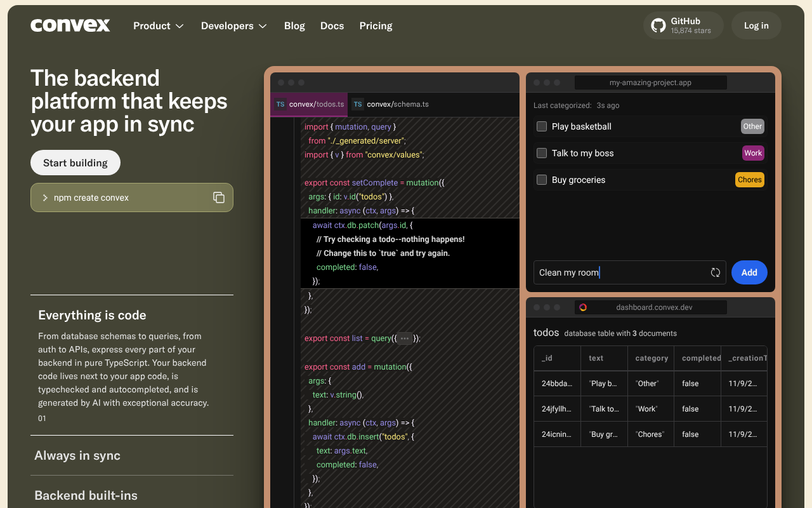Click Add to submit Clean my room

coord(749,272)
